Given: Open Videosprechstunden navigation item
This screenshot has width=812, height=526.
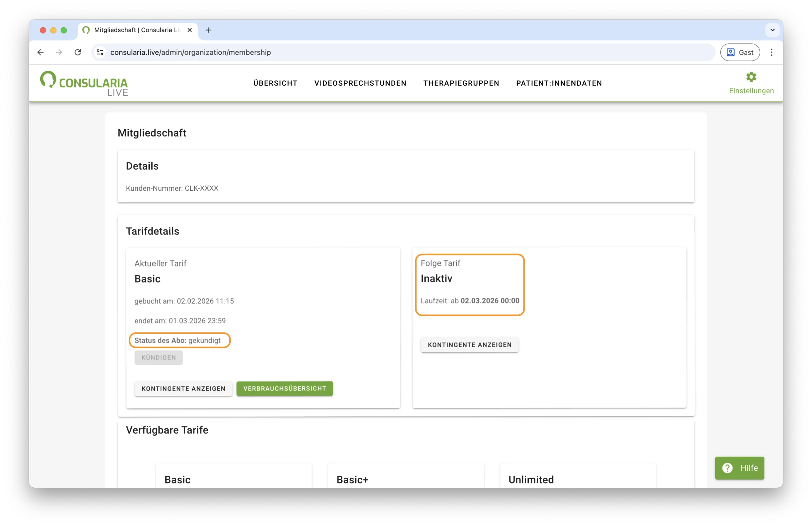Looking at the screenshot, I should [x=360, y=83].
